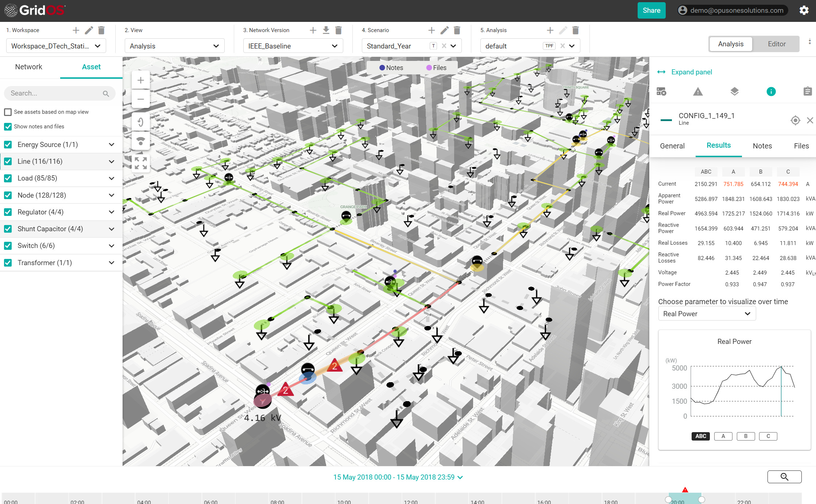Enable See assets based on map view
The width and height of the screenshot is (816, 504).
click(x=8, y=112)
